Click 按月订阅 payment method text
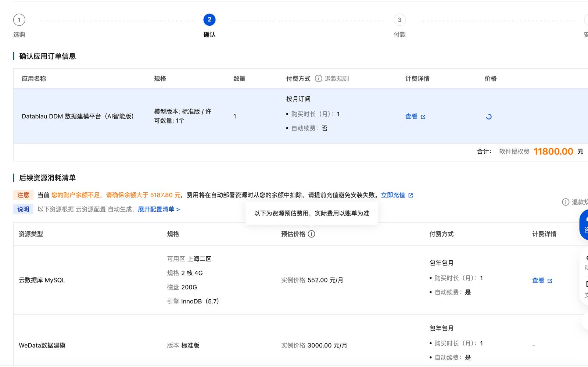588x367 pixels. click(298, 99)
